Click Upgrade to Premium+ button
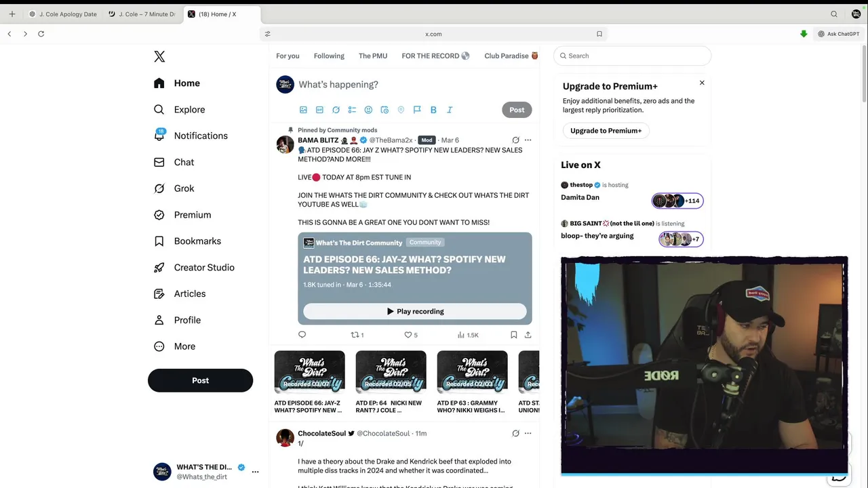Image resolution: width=868 pixels, height=488 pixels. pos(606,131)
